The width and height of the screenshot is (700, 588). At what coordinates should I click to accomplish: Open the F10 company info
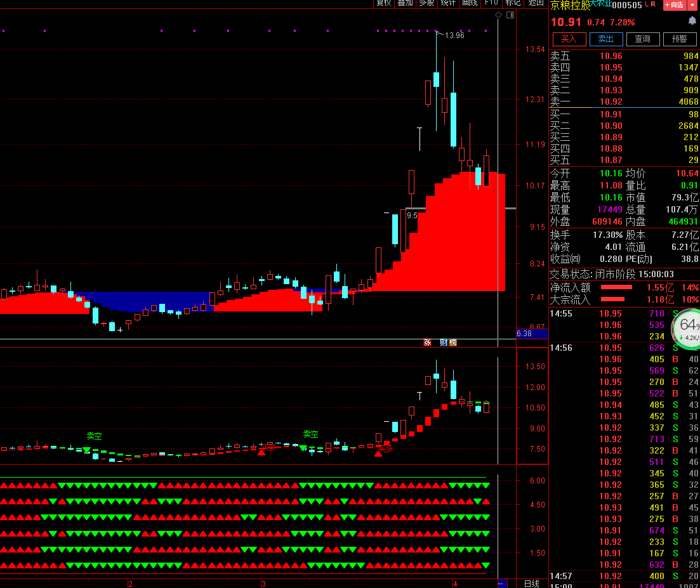coord(491,3)
